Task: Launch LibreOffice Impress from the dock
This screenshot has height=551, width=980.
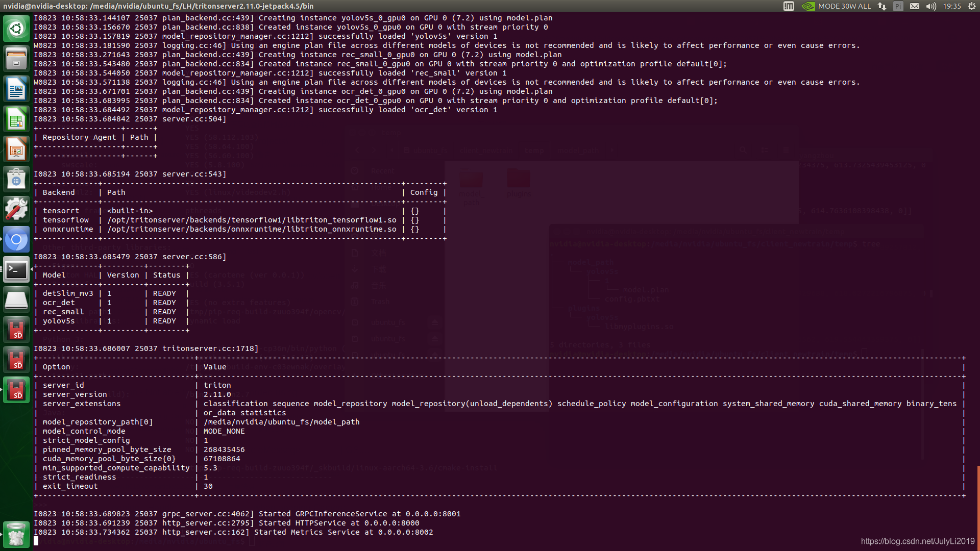Action: (16, 149)
